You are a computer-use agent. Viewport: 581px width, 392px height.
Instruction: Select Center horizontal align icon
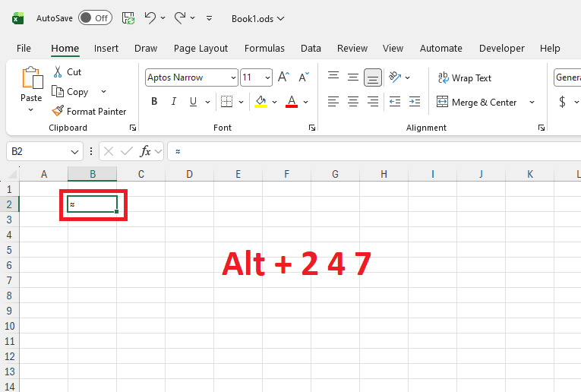click(353, 102)
